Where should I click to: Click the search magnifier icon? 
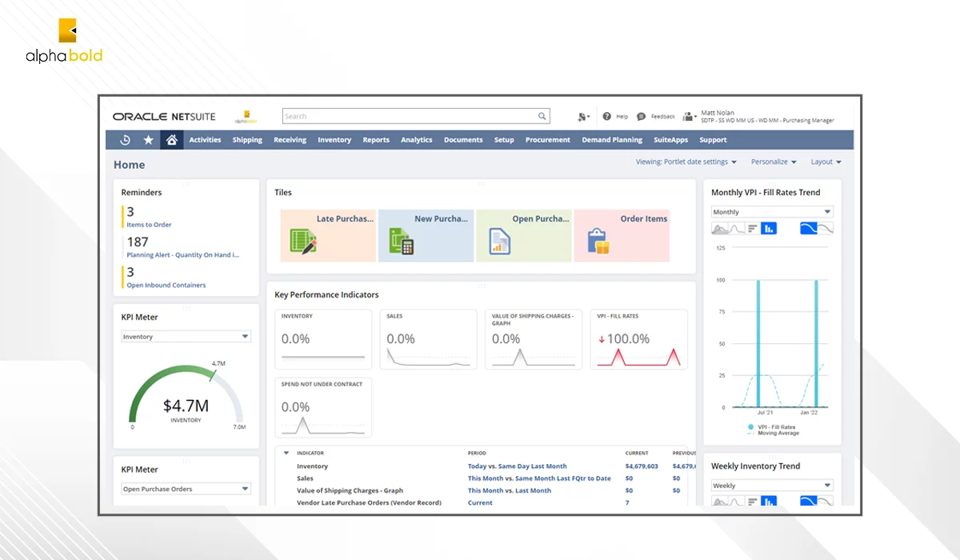pos(542,116)
